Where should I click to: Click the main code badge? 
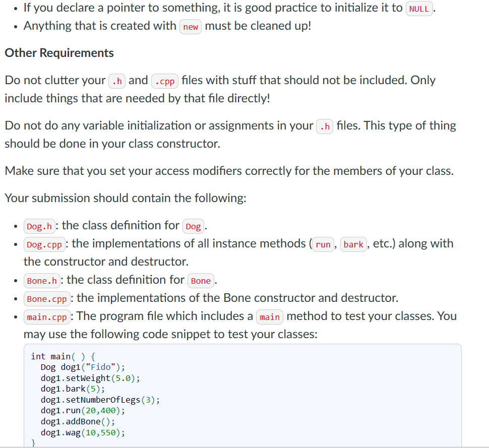point(269,317)
